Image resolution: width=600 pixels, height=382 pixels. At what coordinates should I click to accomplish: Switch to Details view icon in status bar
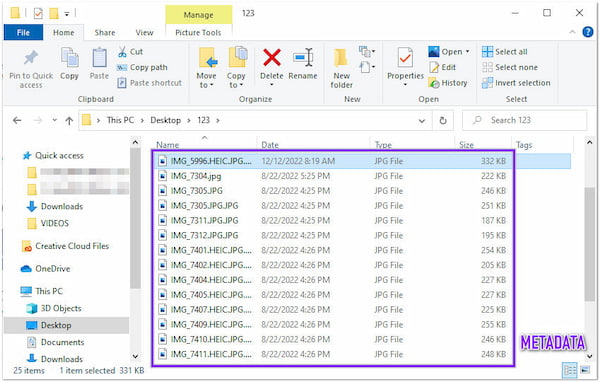click(570, 370)
